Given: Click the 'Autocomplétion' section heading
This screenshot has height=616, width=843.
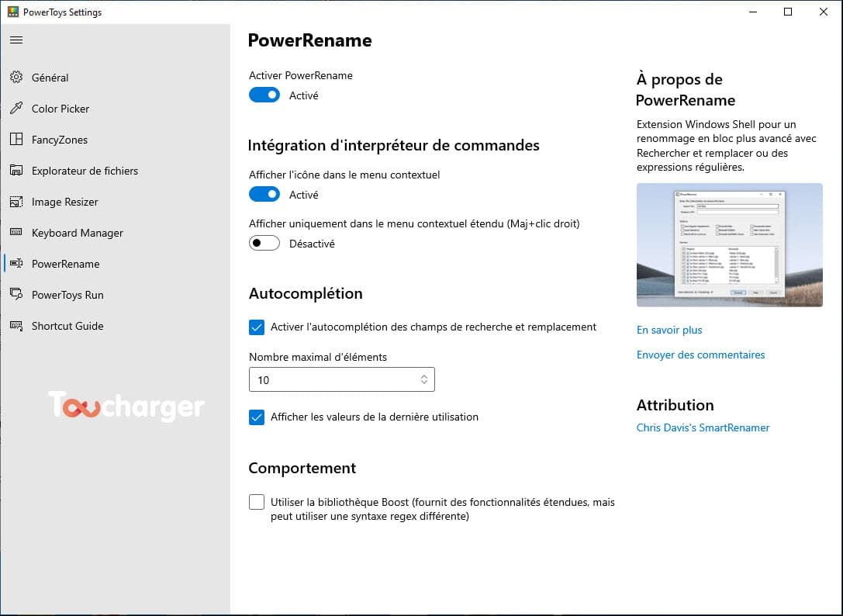Looking at the screenshot, I should click(306, 294).
